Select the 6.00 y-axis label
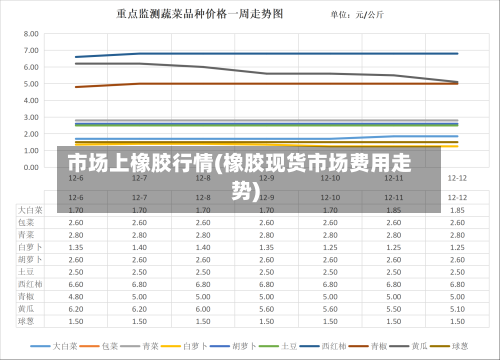This screenshot has width=500, height=360. (31, 67)
